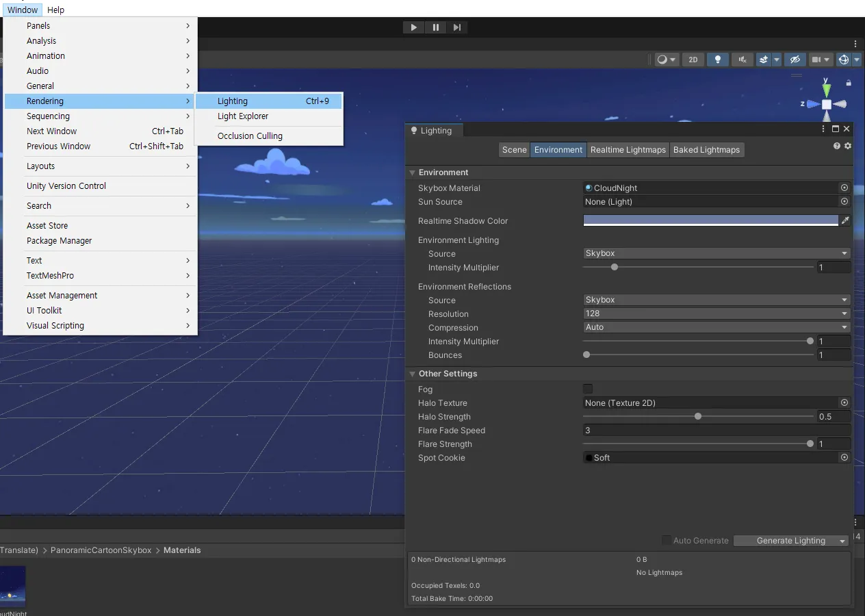Enable the Fog checkbox
The height and width of the screenshot is (616, 865).
click(x=587, y=389)
